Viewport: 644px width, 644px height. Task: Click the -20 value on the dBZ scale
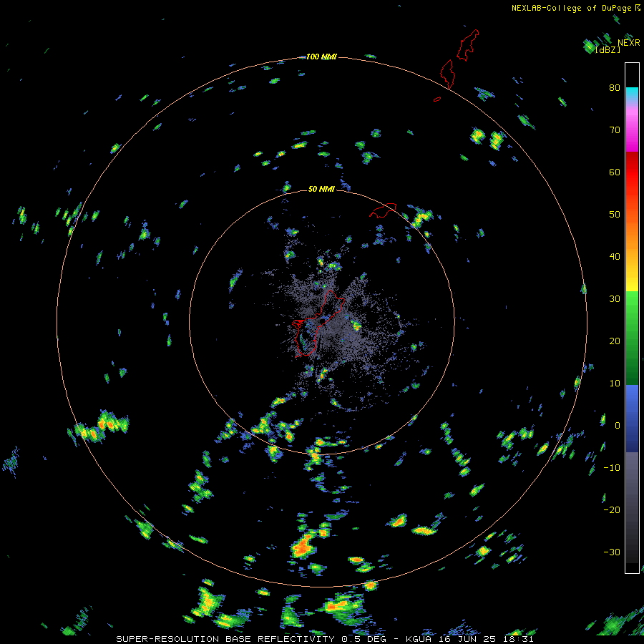[x=612, y=509]
